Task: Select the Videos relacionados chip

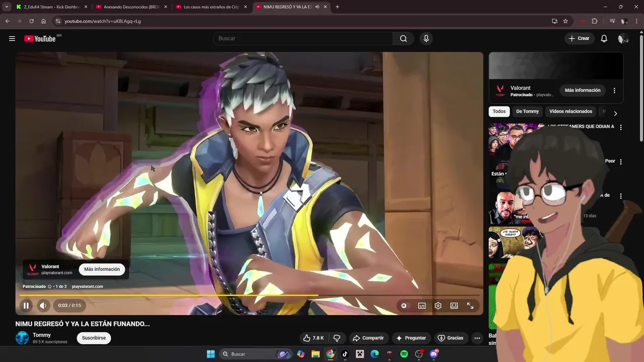Action: [571, 112]
